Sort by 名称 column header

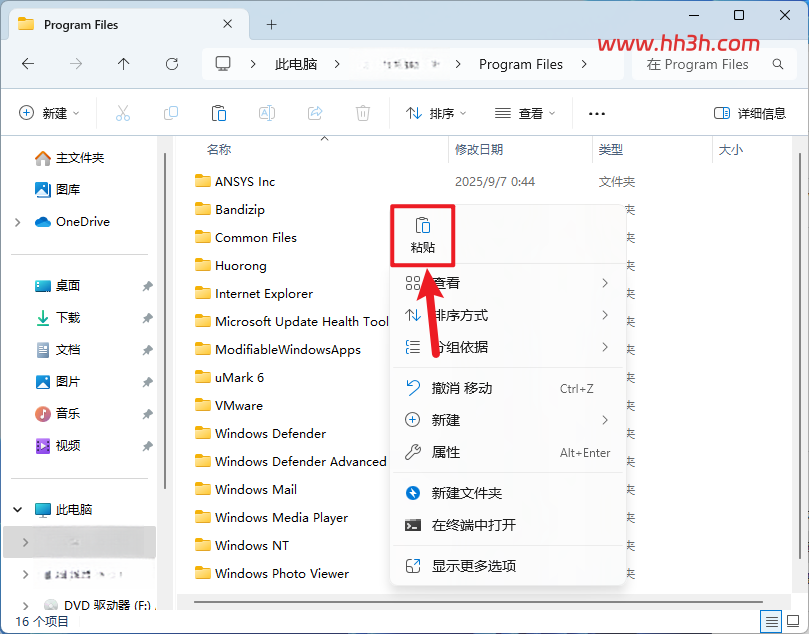click(219, 150)
